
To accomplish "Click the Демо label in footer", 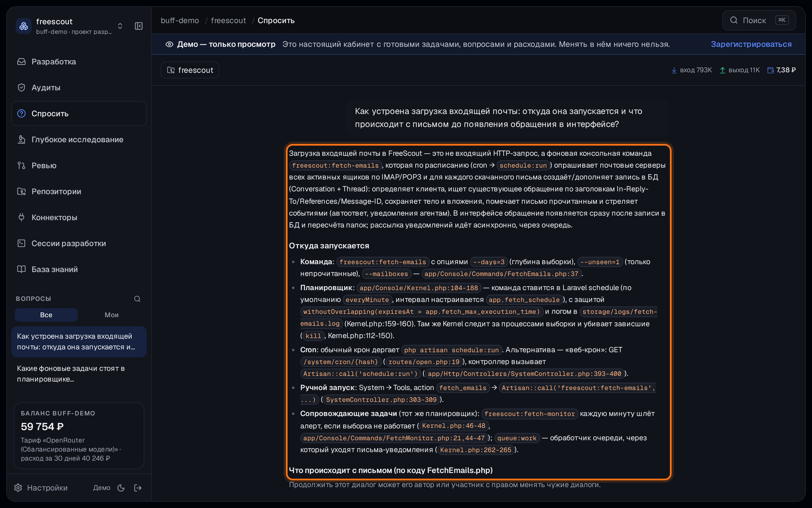I will click(x=102, y=487).
